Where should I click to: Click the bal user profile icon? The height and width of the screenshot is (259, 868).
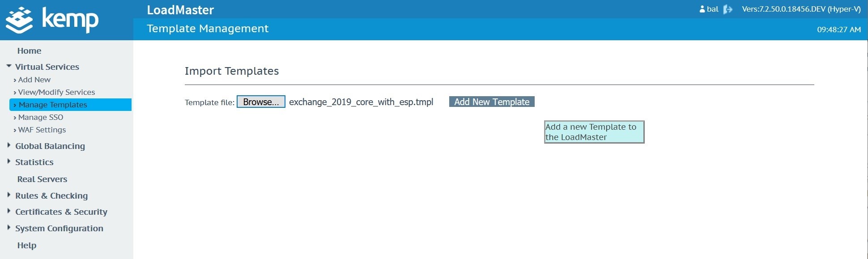click(702, 9)
